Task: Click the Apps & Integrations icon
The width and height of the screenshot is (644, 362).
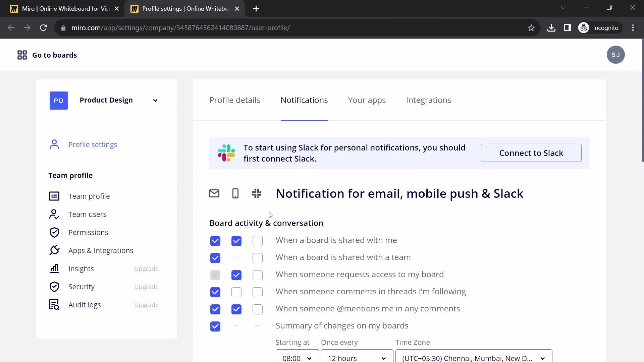Action: pyautogui.click(x=54, y=250)
